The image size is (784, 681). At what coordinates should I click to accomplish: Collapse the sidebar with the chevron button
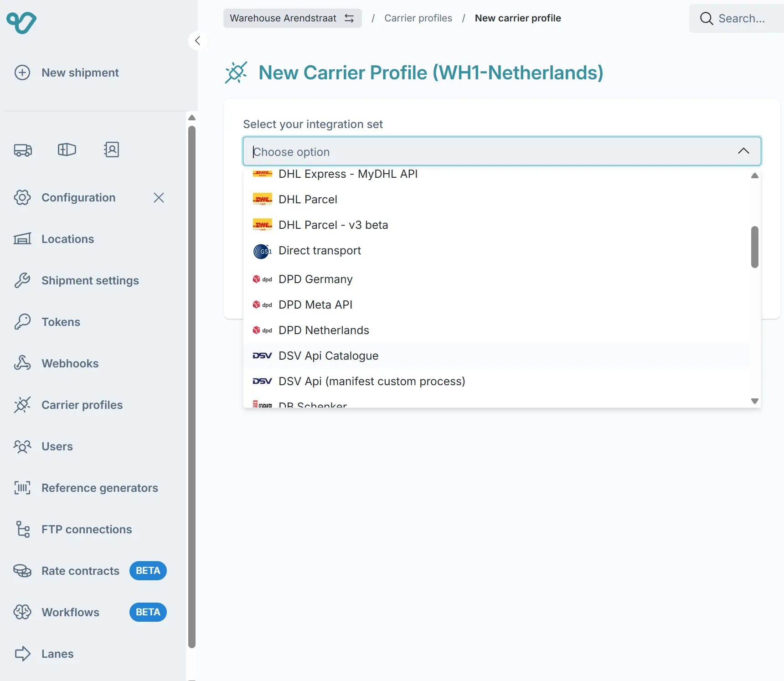[x=197, y=41]
